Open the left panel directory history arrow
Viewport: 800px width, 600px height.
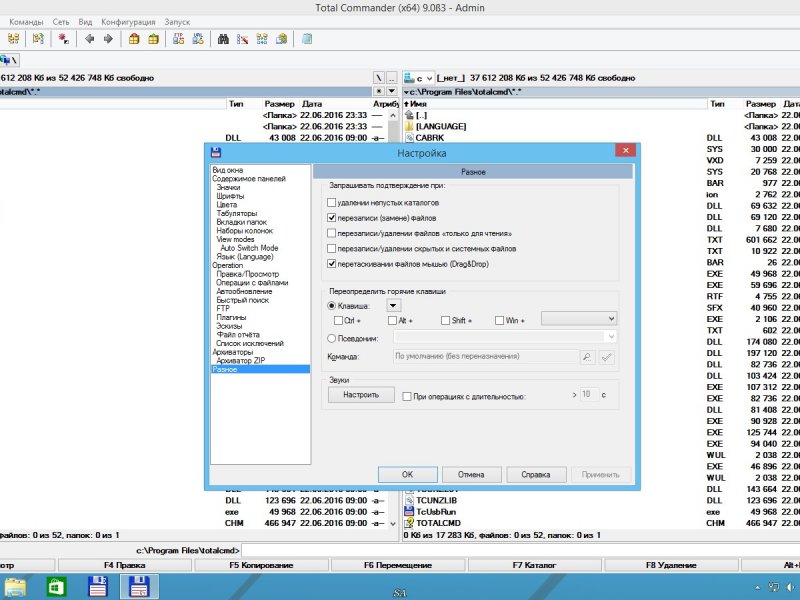391,91
